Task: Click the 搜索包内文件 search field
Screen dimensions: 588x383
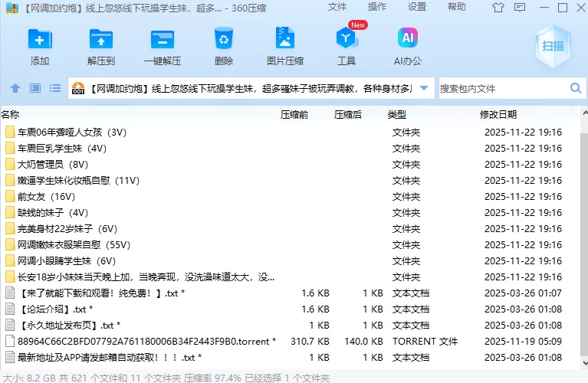Action: (x=502, y=89)
